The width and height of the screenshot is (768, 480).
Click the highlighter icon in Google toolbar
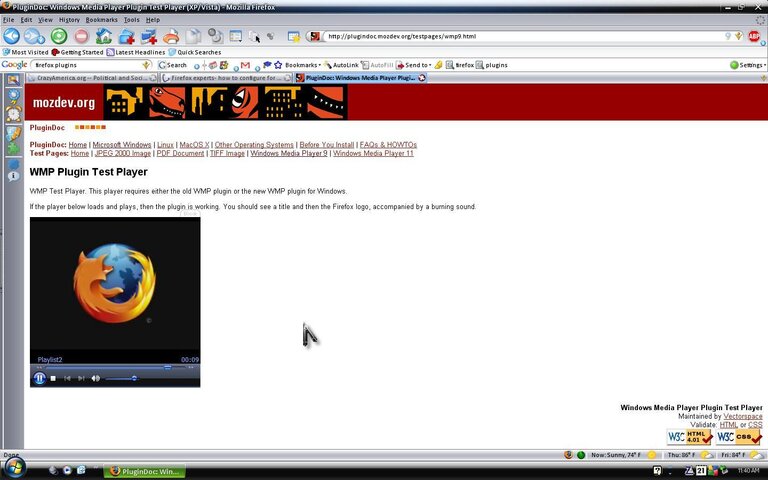click(438, 65)
